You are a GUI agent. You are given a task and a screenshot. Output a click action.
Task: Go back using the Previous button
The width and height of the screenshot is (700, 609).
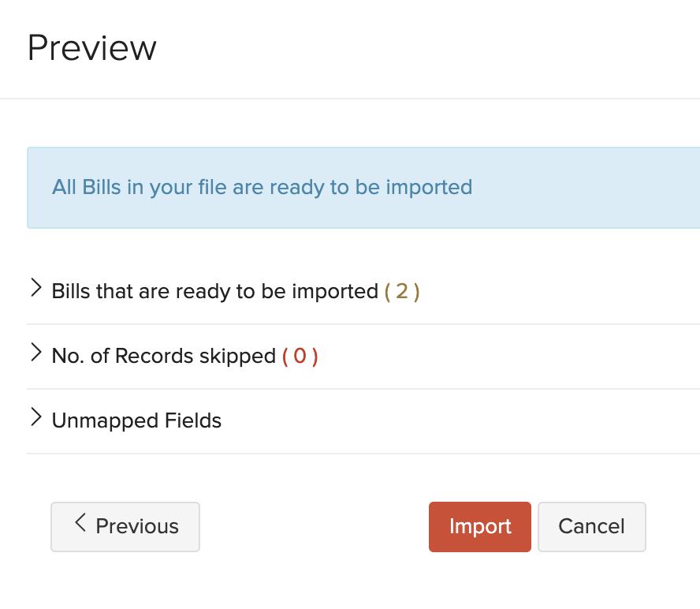125,526
